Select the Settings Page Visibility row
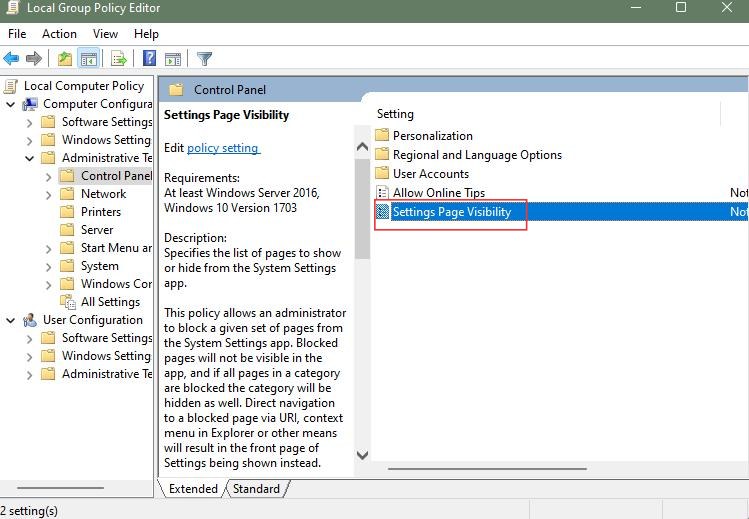Image resolution: width=749 pixels, height=519 pixels. click(x=561, y=212)
